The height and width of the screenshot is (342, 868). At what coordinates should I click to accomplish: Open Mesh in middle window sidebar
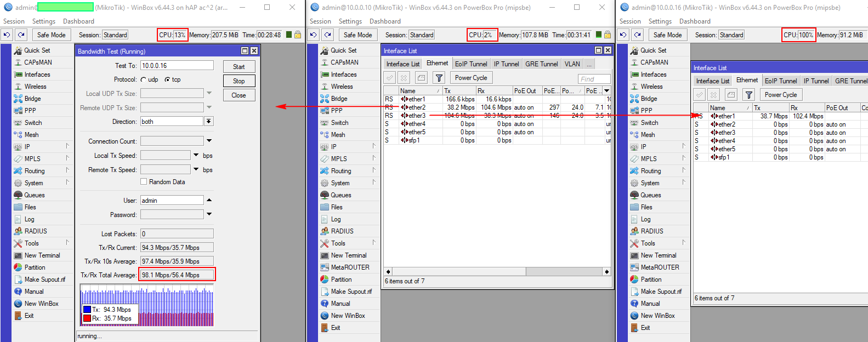click(x=338, y=134)
